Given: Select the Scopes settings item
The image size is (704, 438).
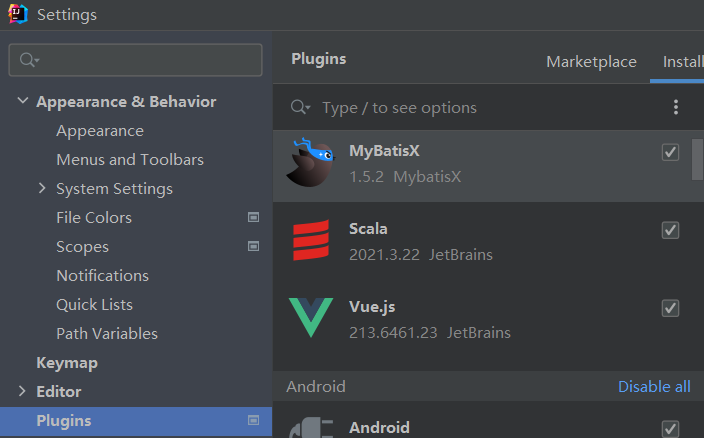Looking at the screenshot, I should coord(83,247).
